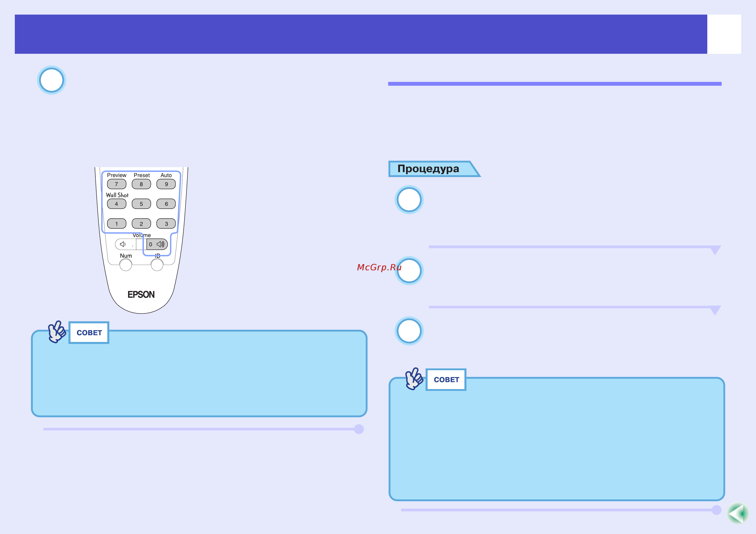Image resolution: width=756 pixels, height=534 pixels.
Task: Click remote number button 3
Action: [166, 223]
